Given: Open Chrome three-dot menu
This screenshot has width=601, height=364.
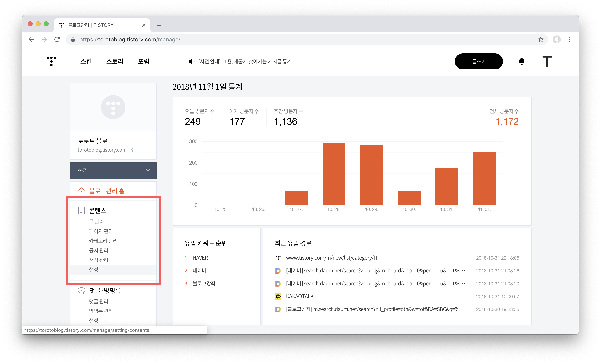Looking at the screenshot, I should tap(569, 39).
